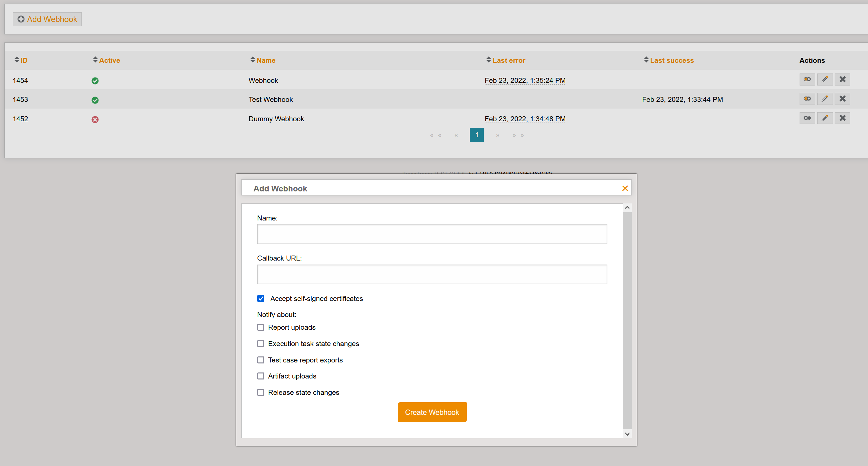This screenshot has width=868, height=466.
Task: Click the Callback URL input field
Action: pos(432,274)
